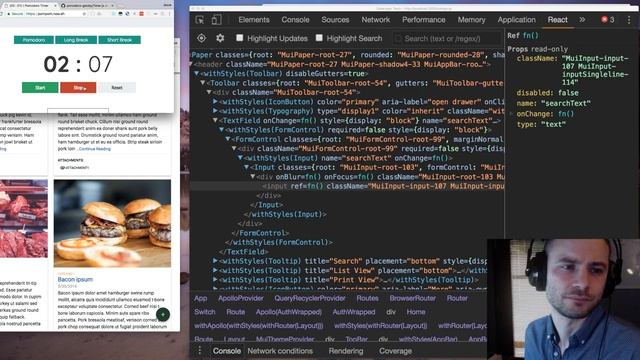Collapse the Toolbar classes node
Screen dimensions: 640x360
coord(203,83)
